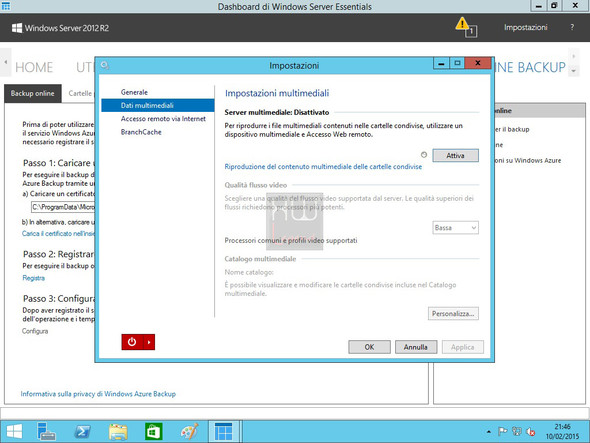This screenshot has width=590, height=443.
Task: Select Generale in settings sidebar
Action: [134, 92]
